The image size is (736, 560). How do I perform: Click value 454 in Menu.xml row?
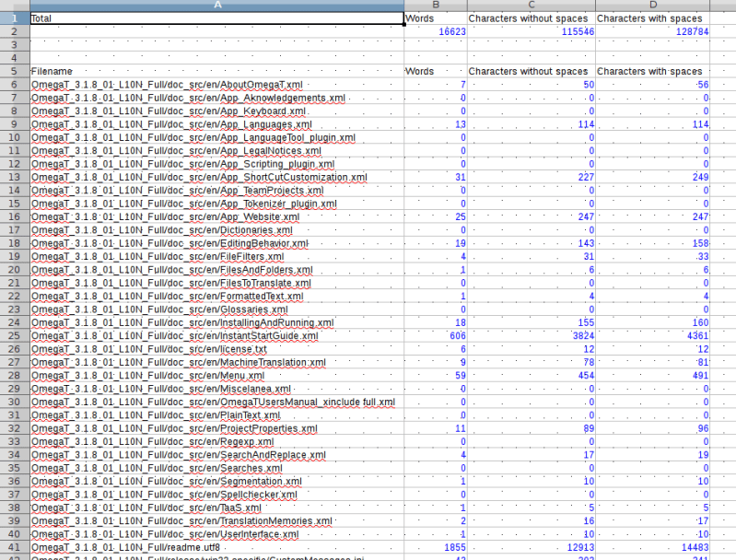tap(532, 376)
